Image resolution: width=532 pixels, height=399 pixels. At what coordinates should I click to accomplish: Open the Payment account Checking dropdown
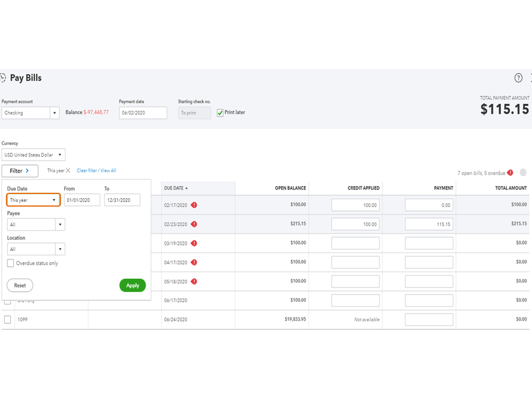(x=30, y=113)
